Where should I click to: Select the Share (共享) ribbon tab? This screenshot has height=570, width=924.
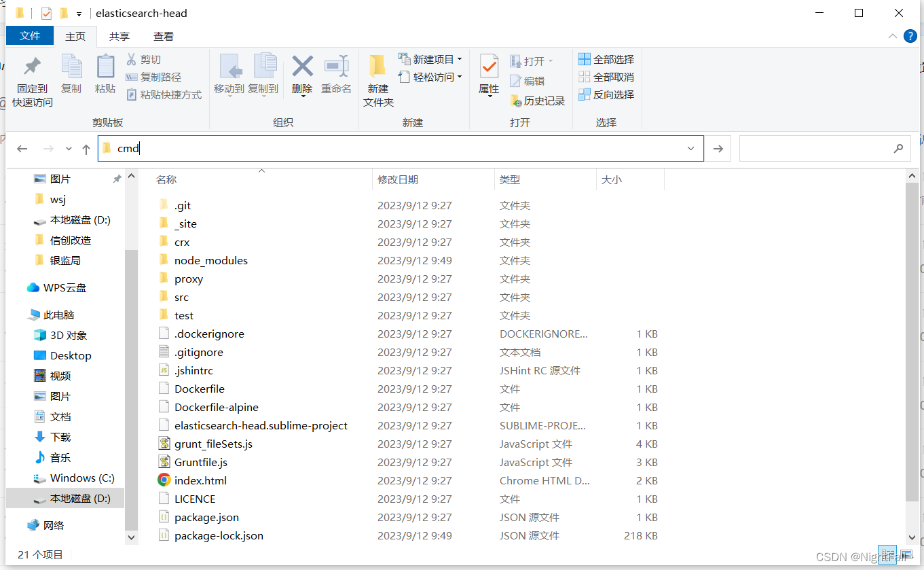click(x=119, y=36)
